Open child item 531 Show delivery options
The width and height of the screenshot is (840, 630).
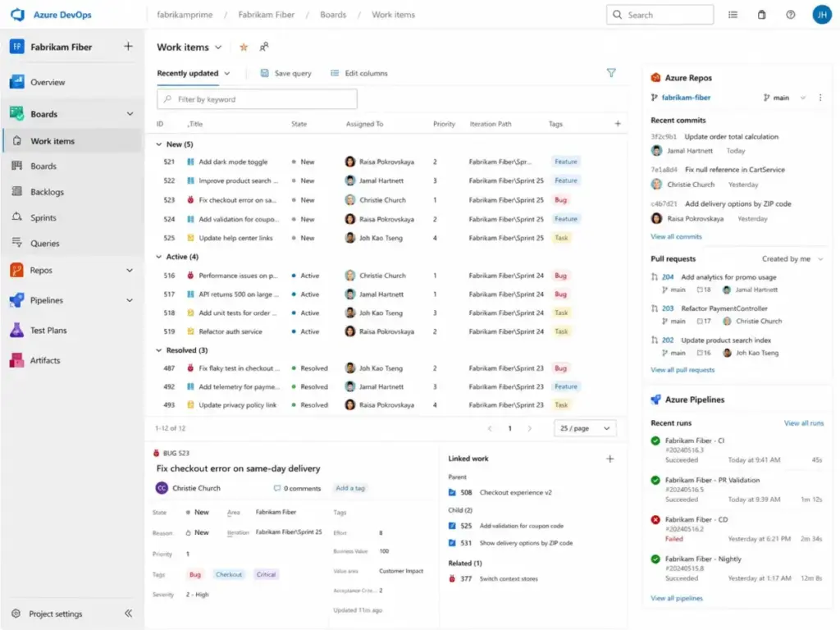(x=510, y=543)
